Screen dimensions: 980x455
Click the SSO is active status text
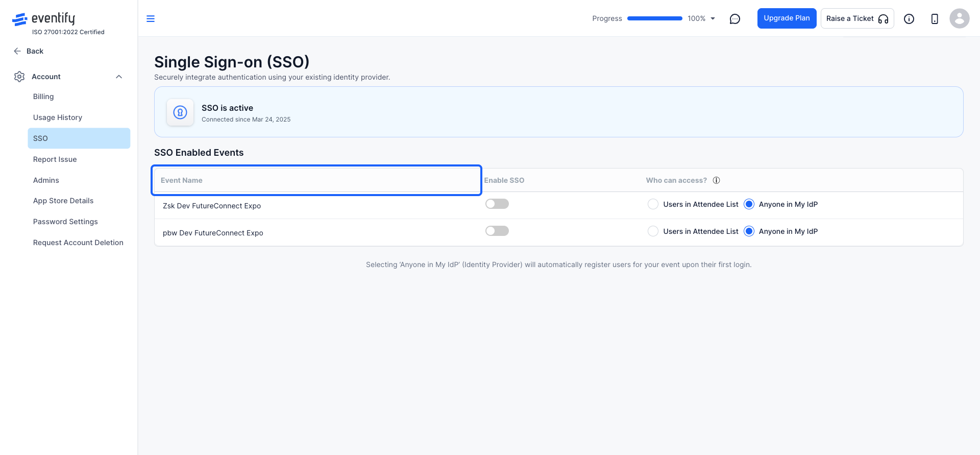point(227,108)
